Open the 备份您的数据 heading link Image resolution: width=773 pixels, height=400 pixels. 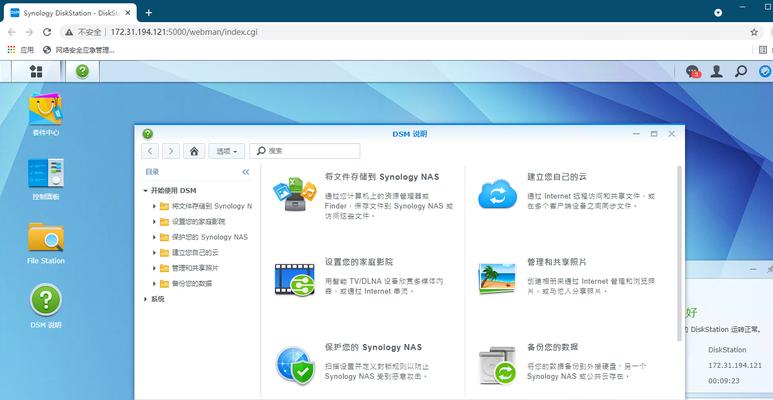(x=552, y=347)
